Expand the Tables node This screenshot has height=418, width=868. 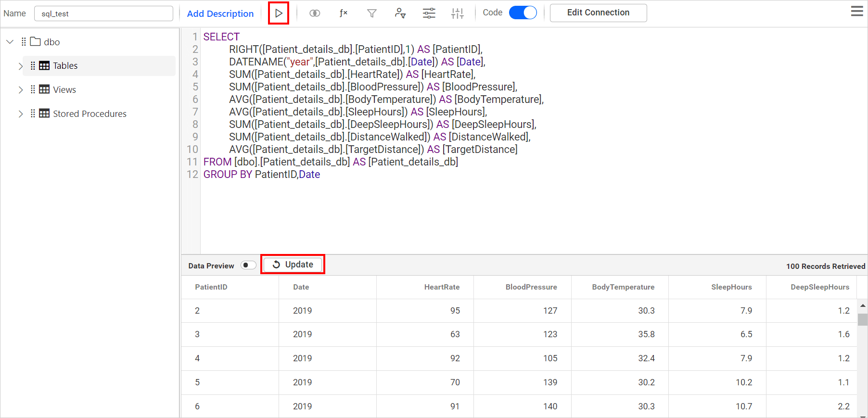20,66
